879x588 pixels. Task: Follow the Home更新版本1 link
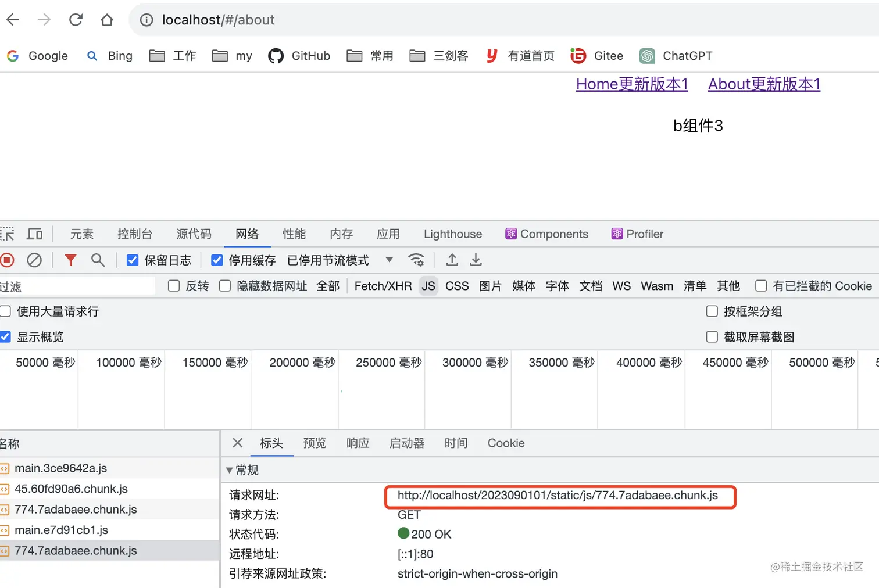tap(632, 84)
